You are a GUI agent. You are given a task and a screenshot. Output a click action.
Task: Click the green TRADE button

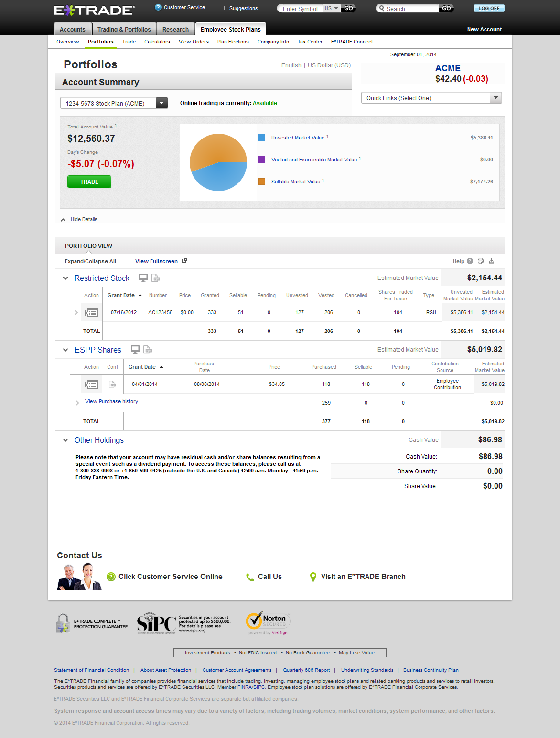[x=89, y=182]
